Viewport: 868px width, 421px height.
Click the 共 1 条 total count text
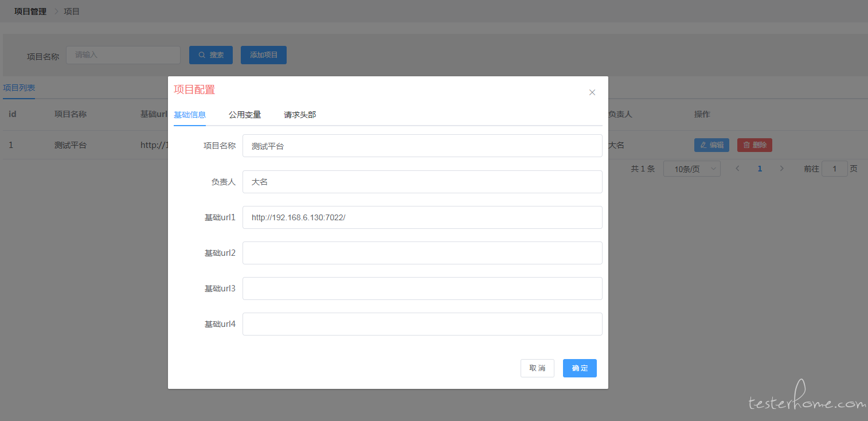(x=643, y=169)
